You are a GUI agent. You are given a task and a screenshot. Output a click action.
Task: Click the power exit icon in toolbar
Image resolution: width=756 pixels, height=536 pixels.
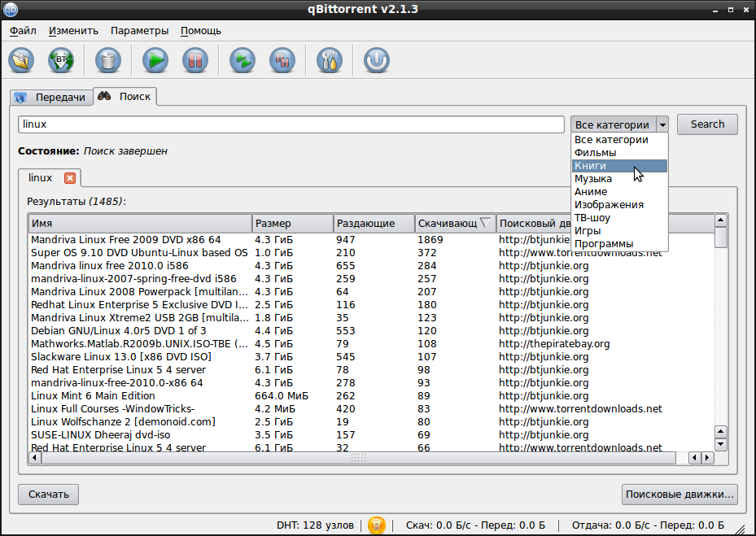pos(377,60)
